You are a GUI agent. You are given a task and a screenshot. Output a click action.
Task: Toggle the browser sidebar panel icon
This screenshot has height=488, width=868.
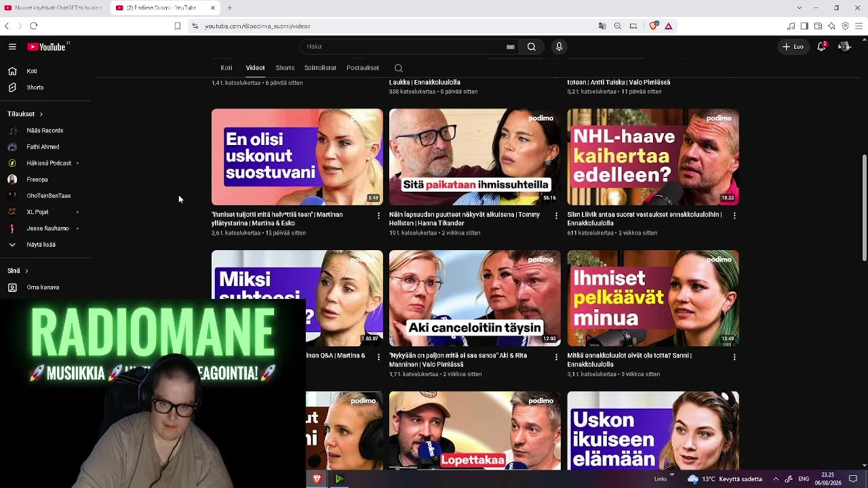click(804, 26)
